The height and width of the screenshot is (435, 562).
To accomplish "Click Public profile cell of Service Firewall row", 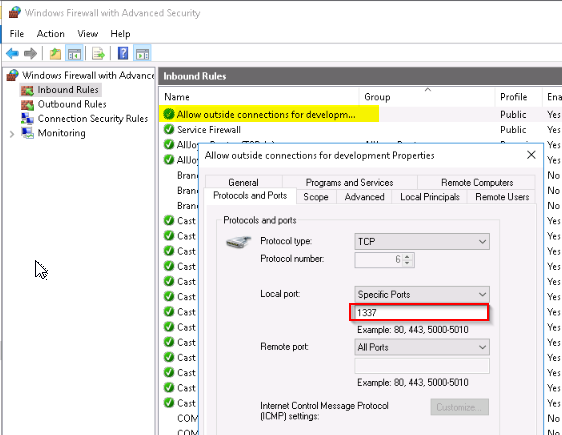I will (x=513, y=130).
